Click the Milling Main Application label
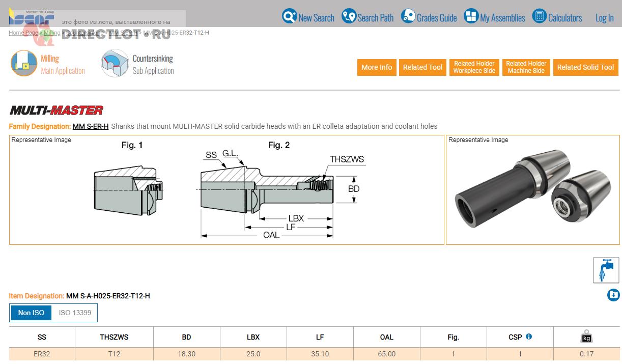Screen dimensions: 622x364 click(63, 65)
